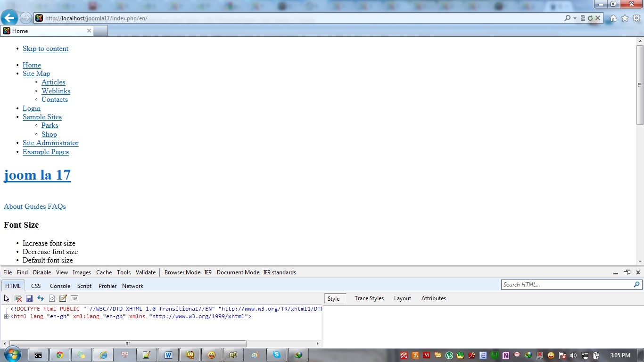The height and width of the screenshot is (362, 644).
Task: Follow the Site Administrator link
Action: 50,143
